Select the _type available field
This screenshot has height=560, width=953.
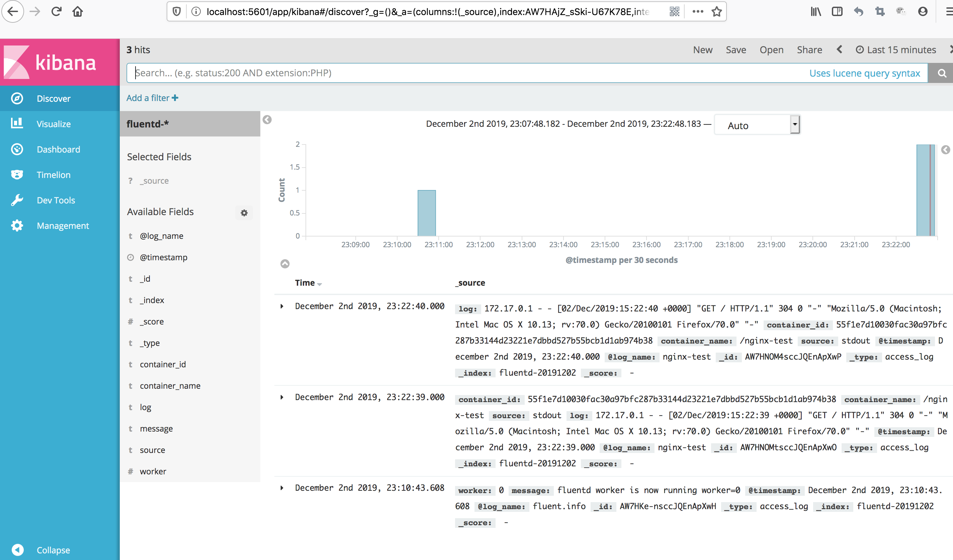click(150, 343)
